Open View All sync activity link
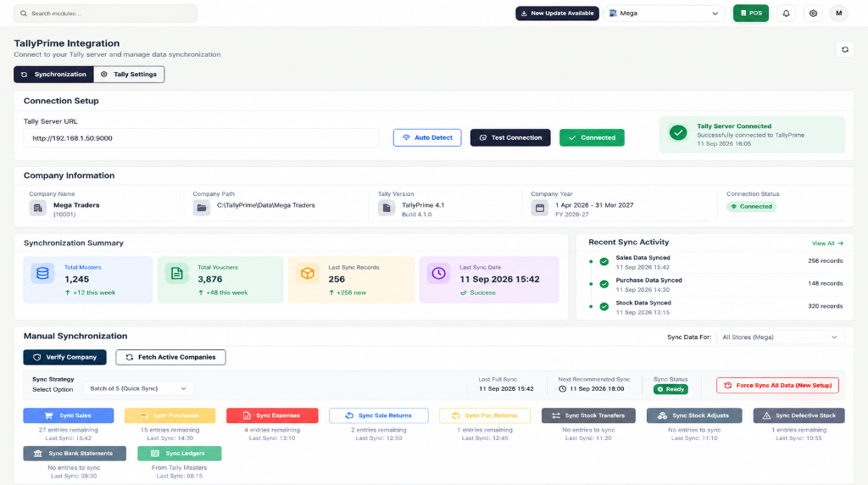 (827, 243)
